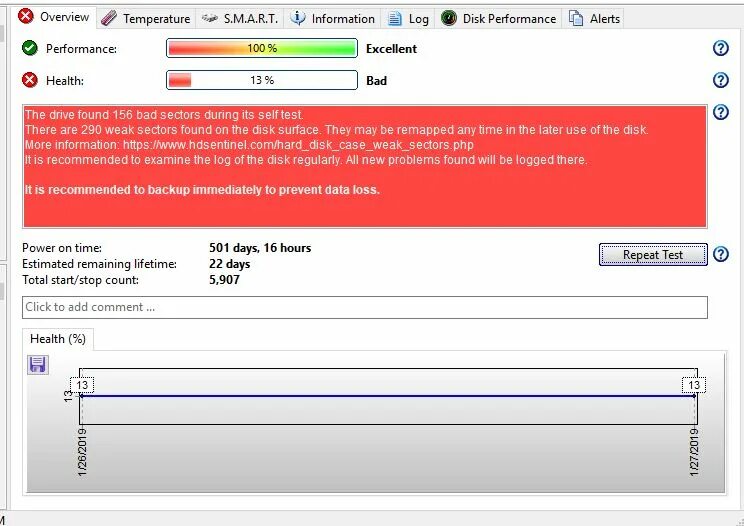Open the S.M.A.R.T. tab

tap(240, 18)
